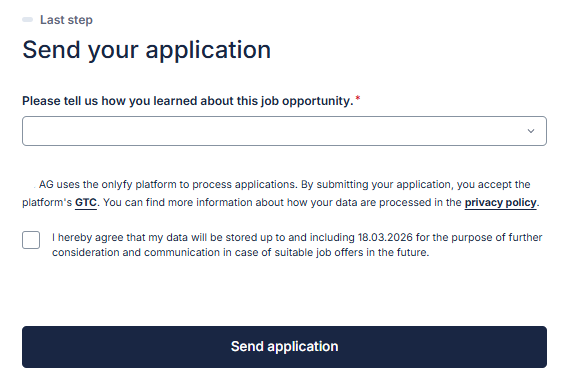Open the GTC link
The width and height of the screenshot is (570, 391).
point(86,202)
